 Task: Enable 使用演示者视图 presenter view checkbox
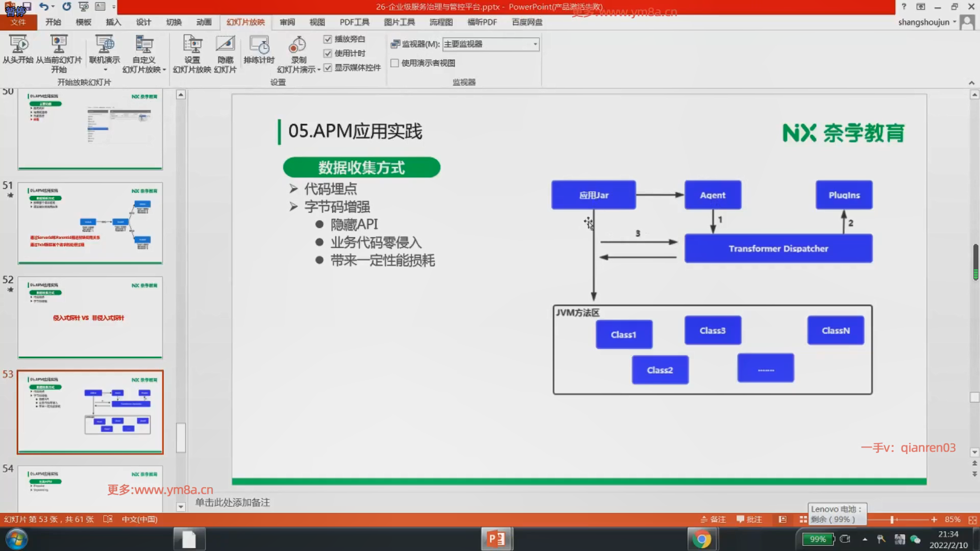click(x=395, y=63)
